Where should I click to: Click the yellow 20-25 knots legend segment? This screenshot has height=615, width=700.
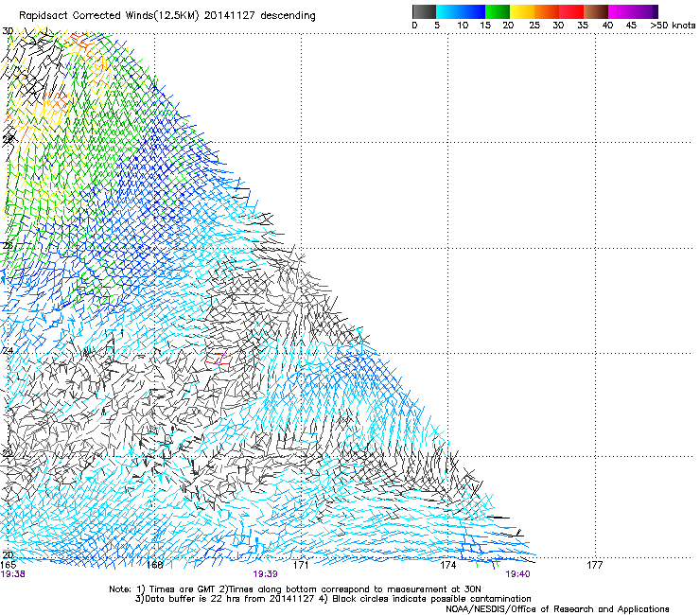[x=522, y=11]
